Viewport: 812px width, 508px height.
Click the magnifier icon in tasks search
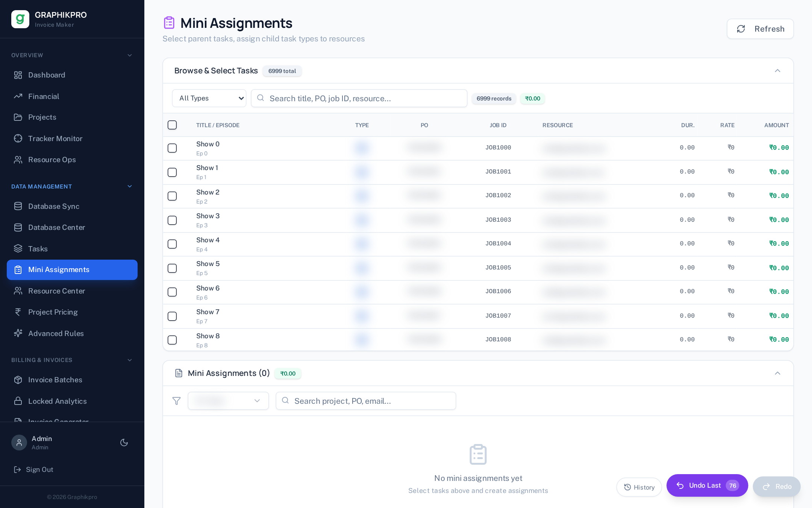[x=261, y=98]
